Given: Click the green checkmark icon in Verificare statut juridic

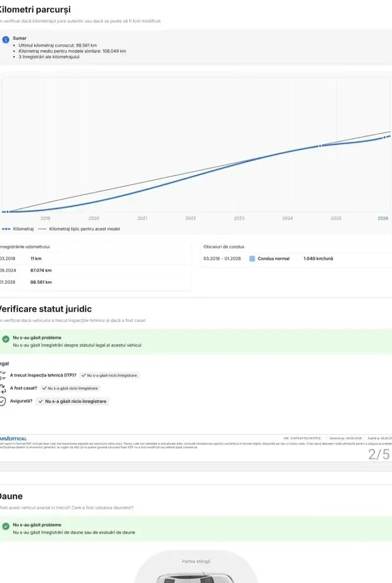Looking at the screenshot, I should coord(6,339).
